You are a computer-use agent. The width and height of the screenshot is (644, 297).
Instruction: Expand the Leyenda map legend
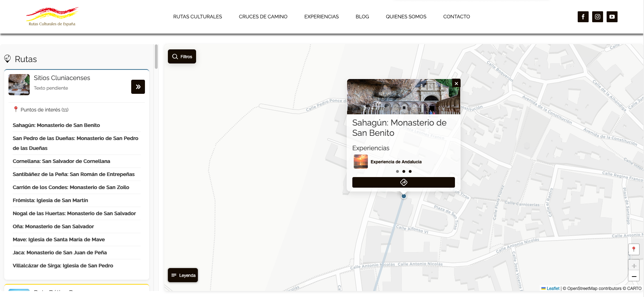(183, 275)
